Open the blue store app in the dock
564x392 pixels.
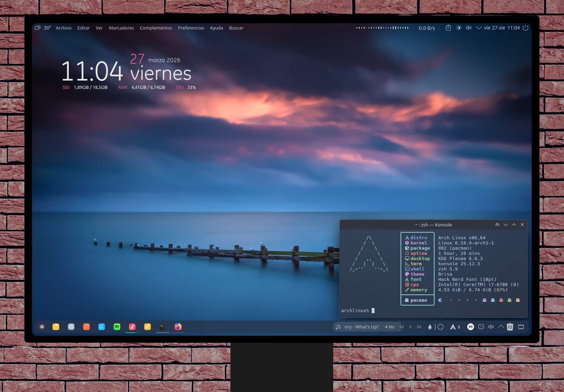point(102,327)
